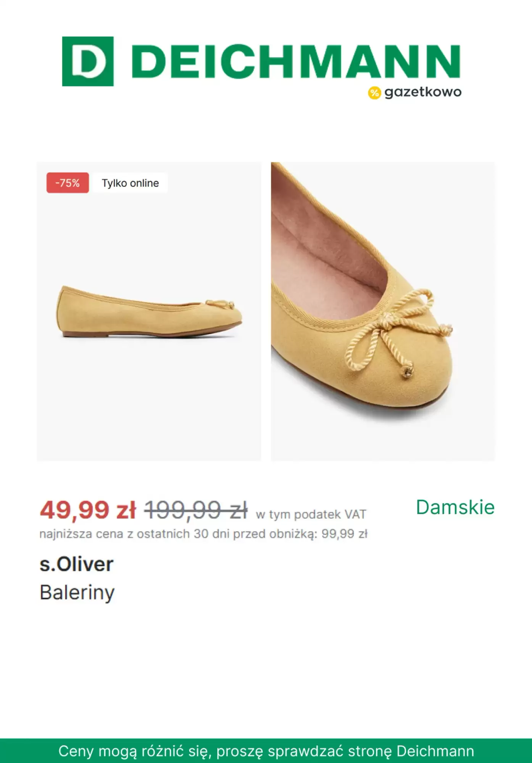Click the green Deichmann D logo icon
Screen dimensions: 532x763
(88, 61)
